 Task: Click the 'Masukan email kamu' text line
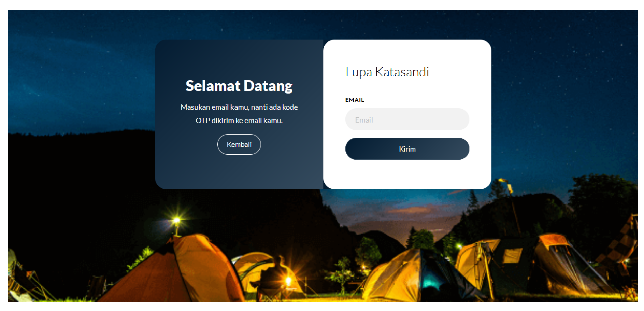tap(239, 107)
